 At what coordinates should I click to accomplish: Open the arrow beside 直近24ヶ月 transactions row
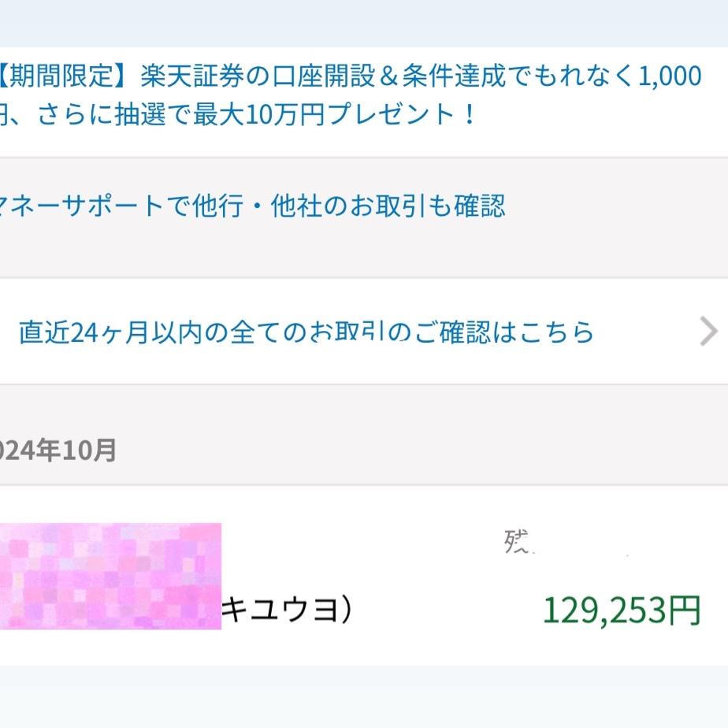tap(708, 332)
